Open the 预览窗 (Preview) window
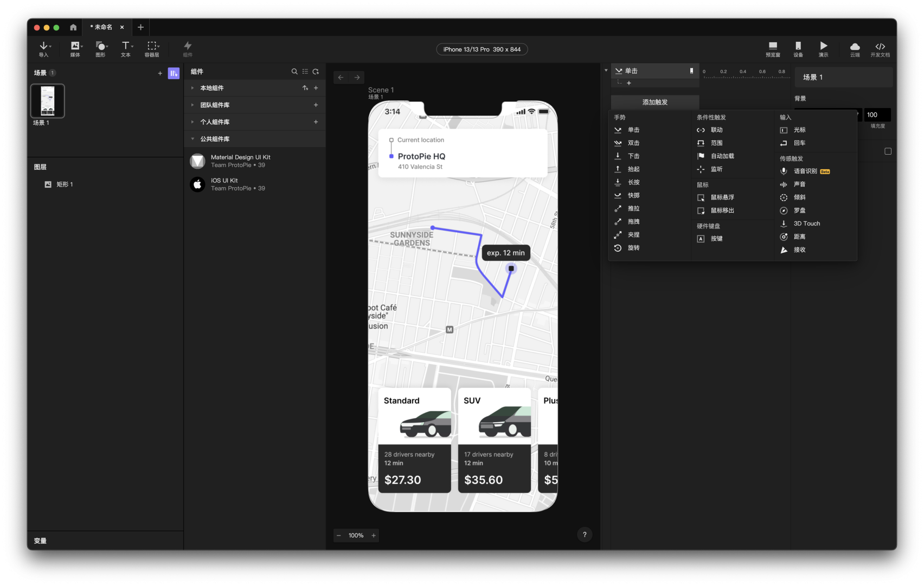Screen dimensions: 924x586 click(x=773, y=49)
